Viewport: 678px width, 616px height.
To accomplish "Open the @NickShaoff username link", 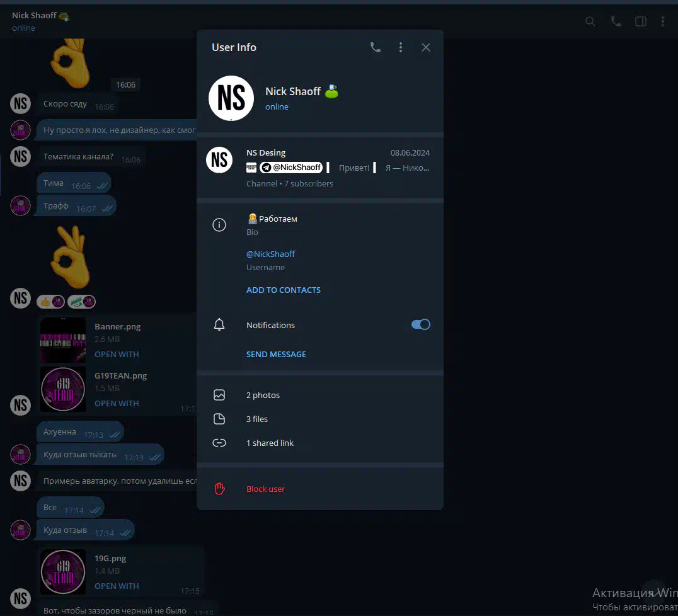I will 270,254.
